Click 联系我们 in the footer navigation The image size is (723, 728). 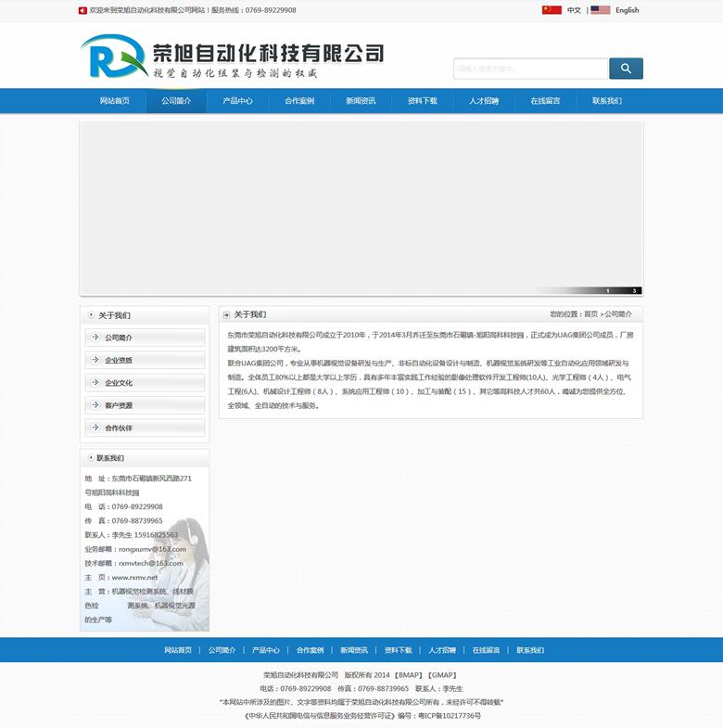[530, 650]
